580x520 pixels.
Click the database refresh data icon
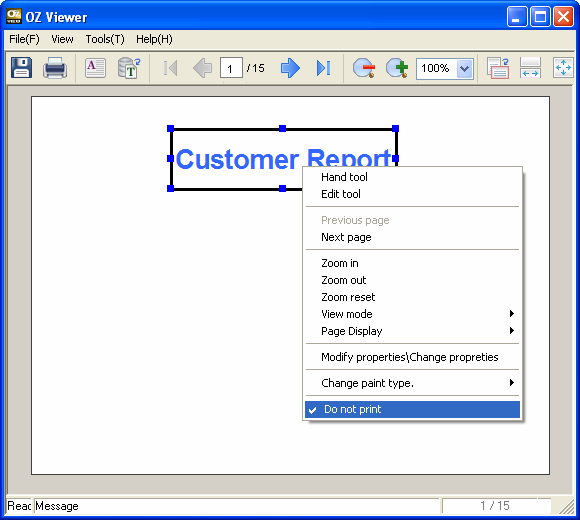coord(129,68)
